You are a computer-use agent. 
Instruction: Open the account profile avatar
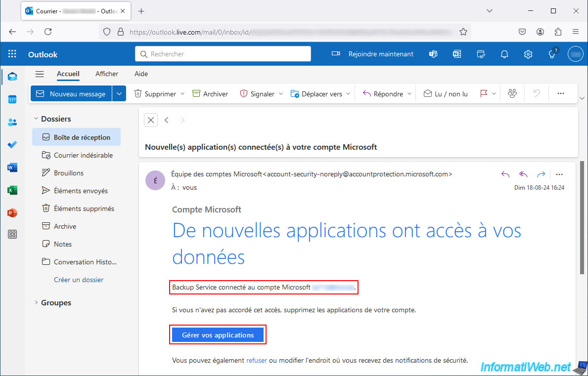point(576,54)
